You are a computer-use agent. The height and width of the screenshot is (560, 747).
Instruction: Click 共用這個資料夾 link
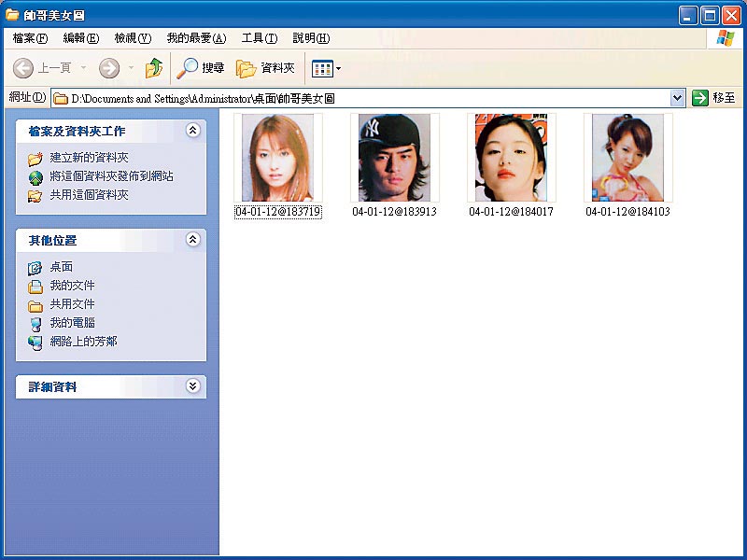pyautogui.click(x=89, y=195)
